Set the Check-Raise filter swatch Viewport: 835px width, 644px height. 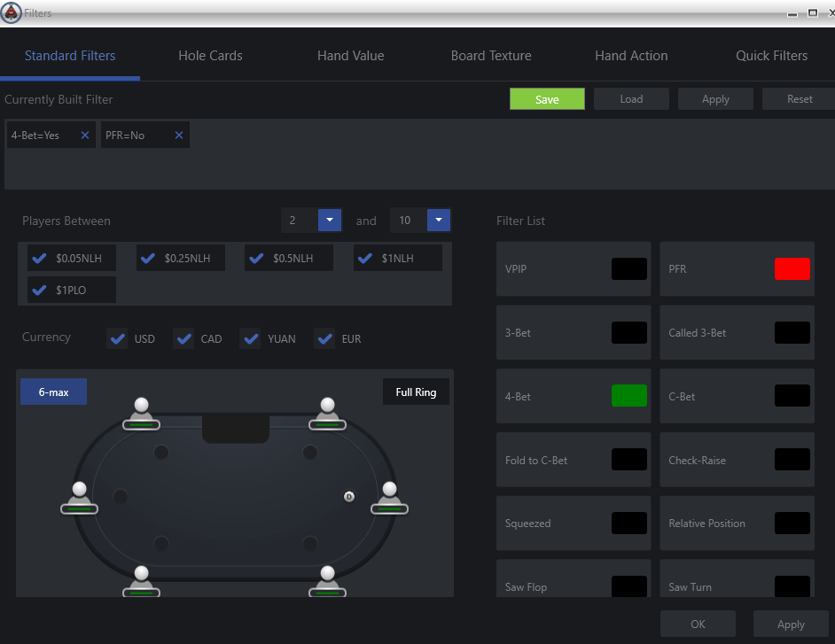click(792, 460)
